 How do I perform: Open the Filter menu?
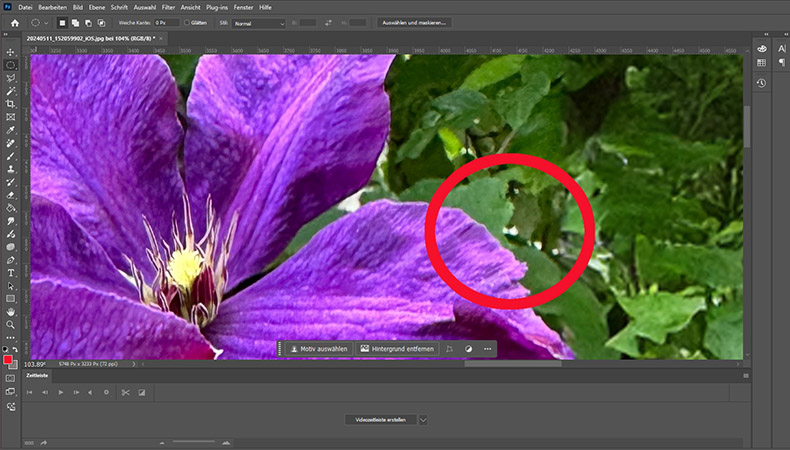point(169,7)
